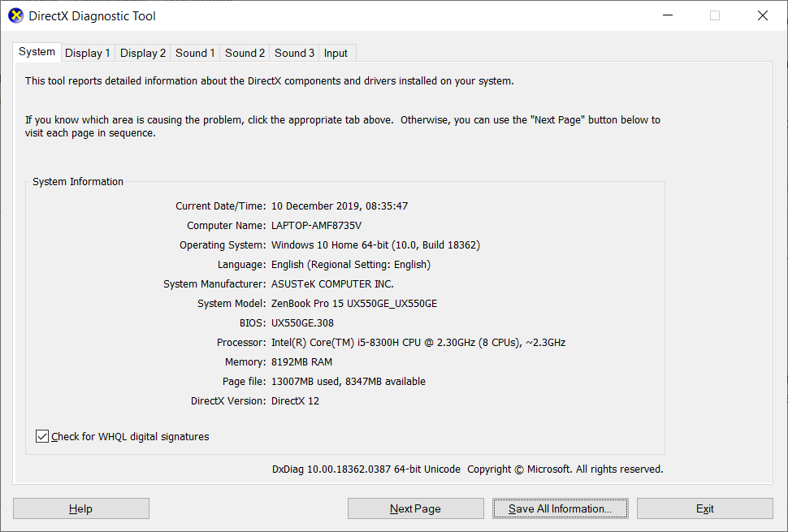Click the 'Operating System:' label
Screen dimensions: 788x532
[223, 245]
